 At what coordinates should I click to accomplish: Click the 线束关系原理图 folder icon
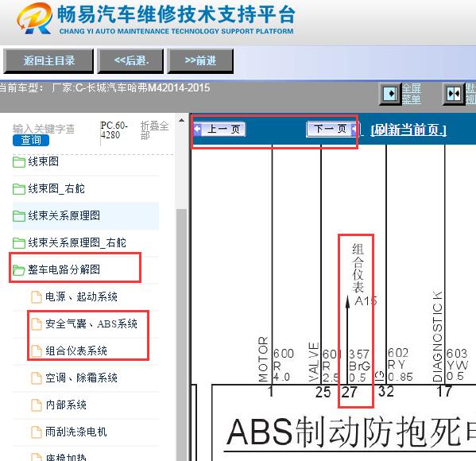(19, 216)
